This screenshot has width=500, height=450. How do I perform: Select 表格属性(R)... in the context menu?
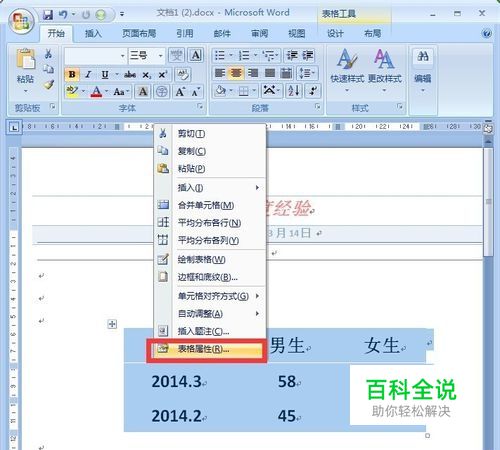[x=207, y=349]
